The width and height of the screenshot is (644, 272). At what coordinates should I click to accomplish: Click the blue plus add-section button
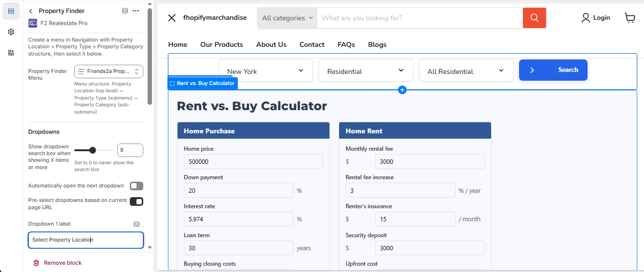402,90
